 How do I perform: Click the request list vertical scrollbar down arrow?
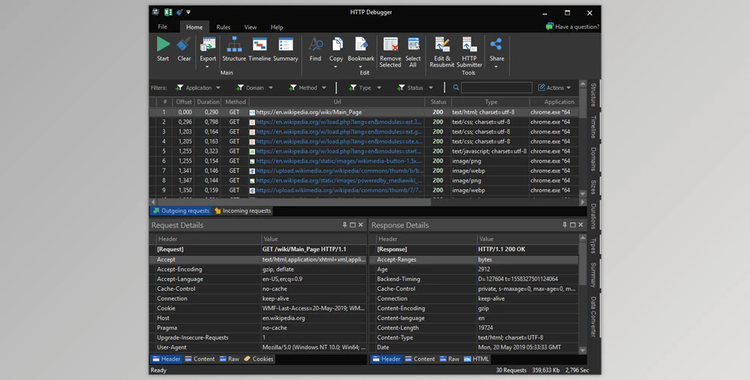[583, 194]
